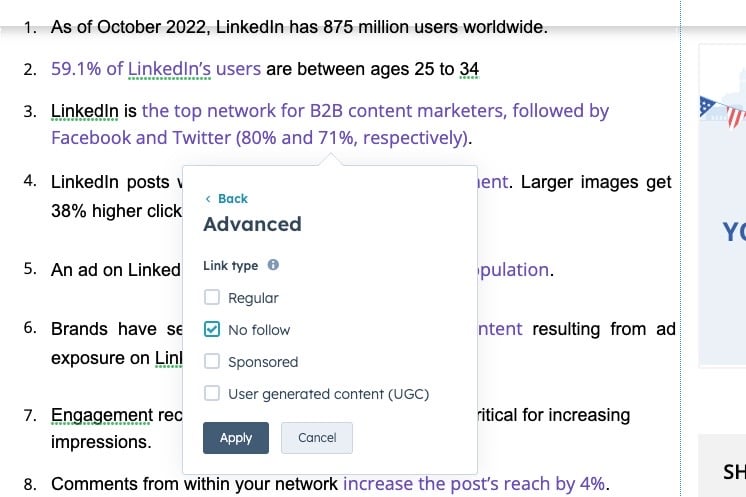Click the Link type info icon
This screenshot has width=746, height=497.
(x=273, y=265)
